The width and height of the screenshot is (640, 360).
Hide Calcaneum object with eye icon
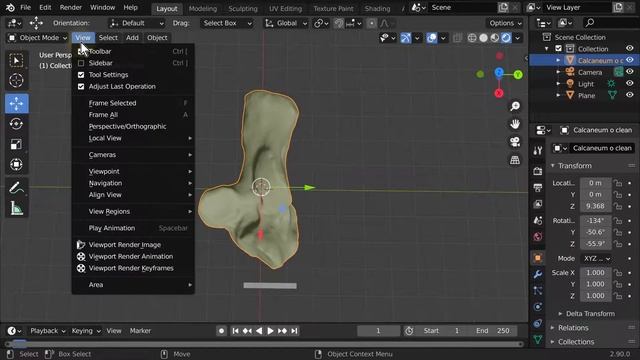pos(630,60)
